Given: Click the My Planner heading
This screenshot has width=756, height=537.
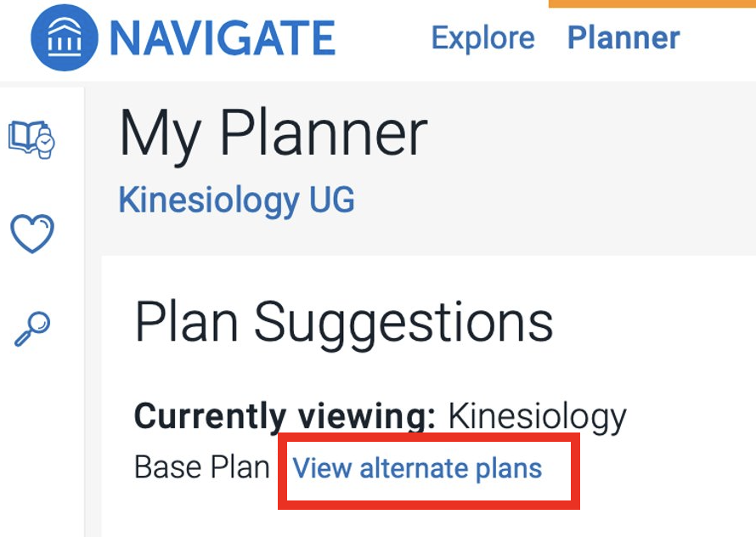Looking at the screenshot, I should 273,134.
